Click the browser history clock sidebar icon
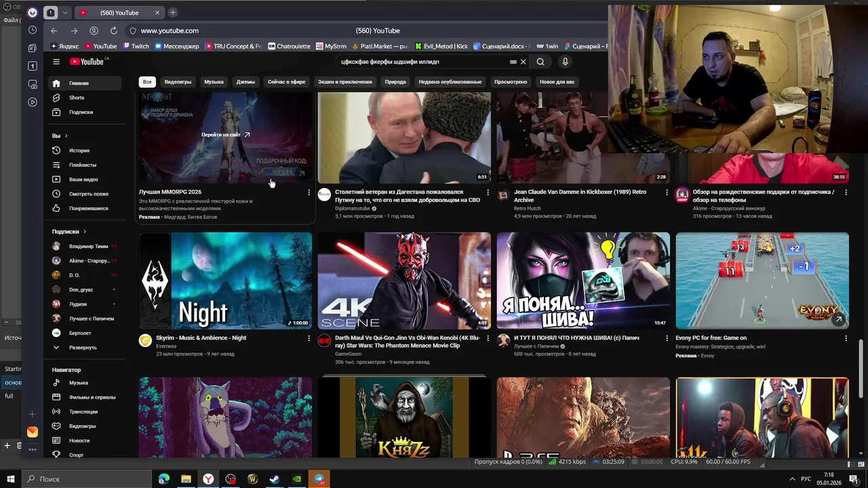Screen dimensions: 868x488 (x=33, y=30)
